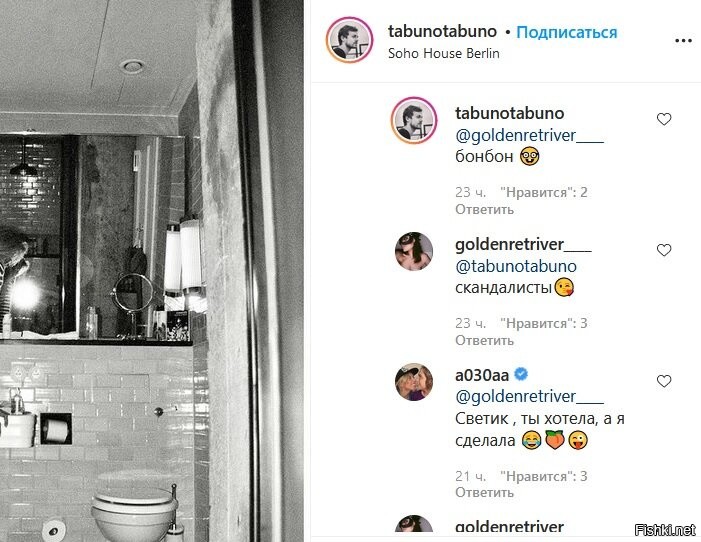Open goldenretriver___ avatar beside скандалисты comment
Viewport: 701px width, 542px height.
tap(414, 251)
